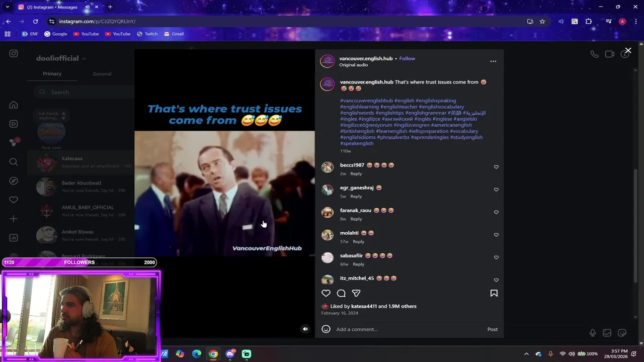Screen dimensions: 644x362
Task: Open emoji picker in comment box
Action: (326, 329)
